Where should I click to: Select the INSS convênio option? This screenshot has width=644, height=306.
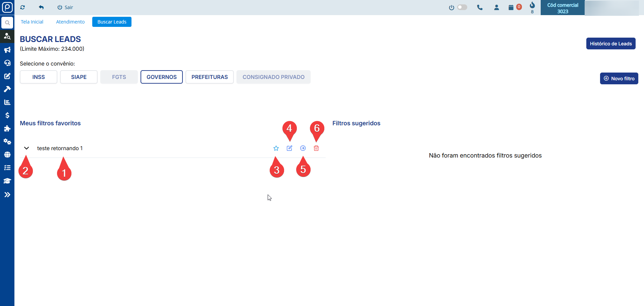pos(39,77)
